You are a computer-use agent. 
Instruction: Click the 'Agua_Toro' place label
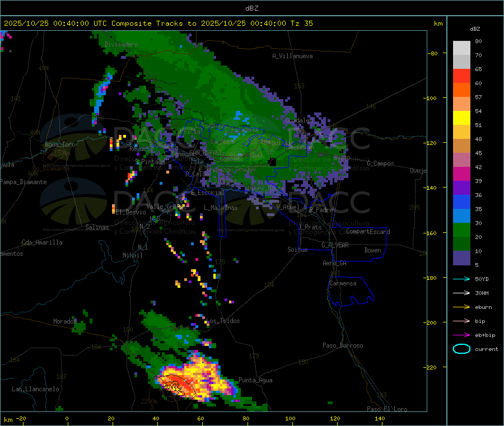click(60, 145)
